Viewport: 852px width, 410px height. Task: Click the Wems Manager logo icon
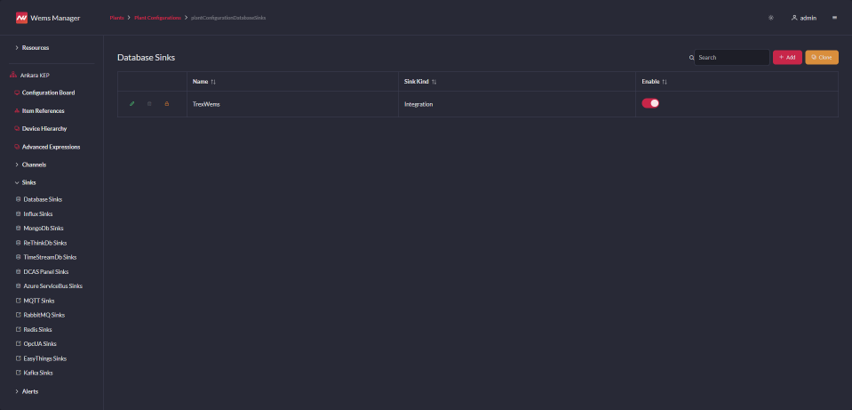[x=21, y=18]
